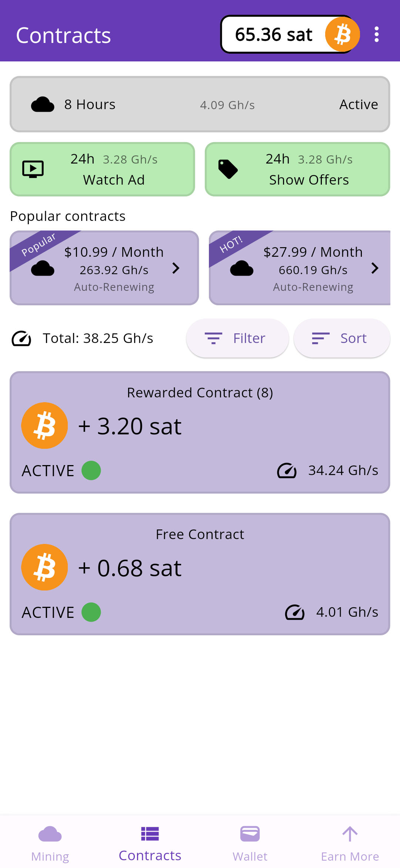400x868 pixels.
Task: Tap the 65.36 sat balance display
Action: coord(273,34)
